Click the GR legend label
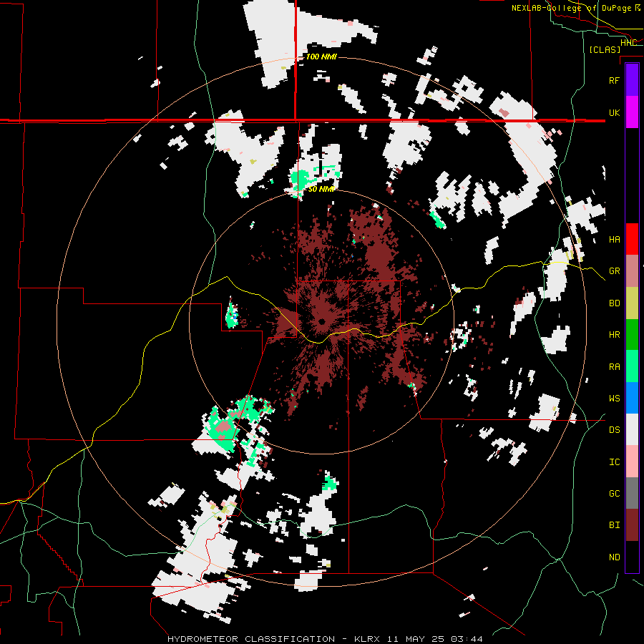This screenshot has width=644, height=644. [x=614, y=271]
